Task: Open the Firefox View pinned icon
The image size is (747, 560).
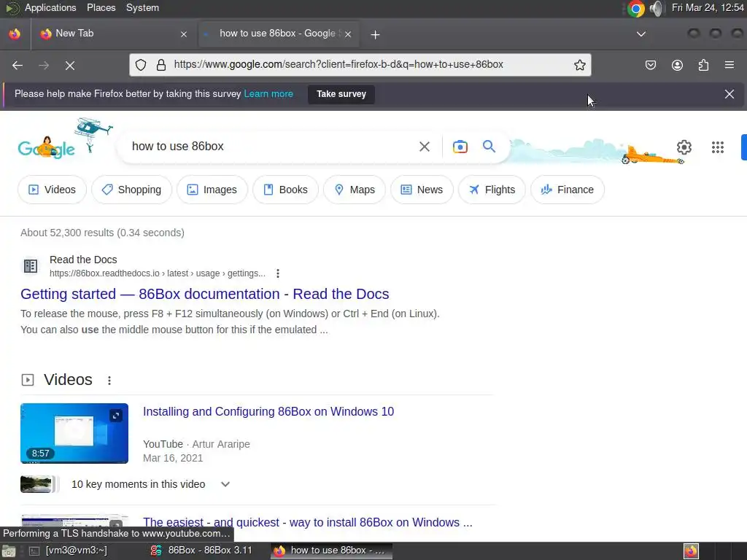Action: coord(15,34)
